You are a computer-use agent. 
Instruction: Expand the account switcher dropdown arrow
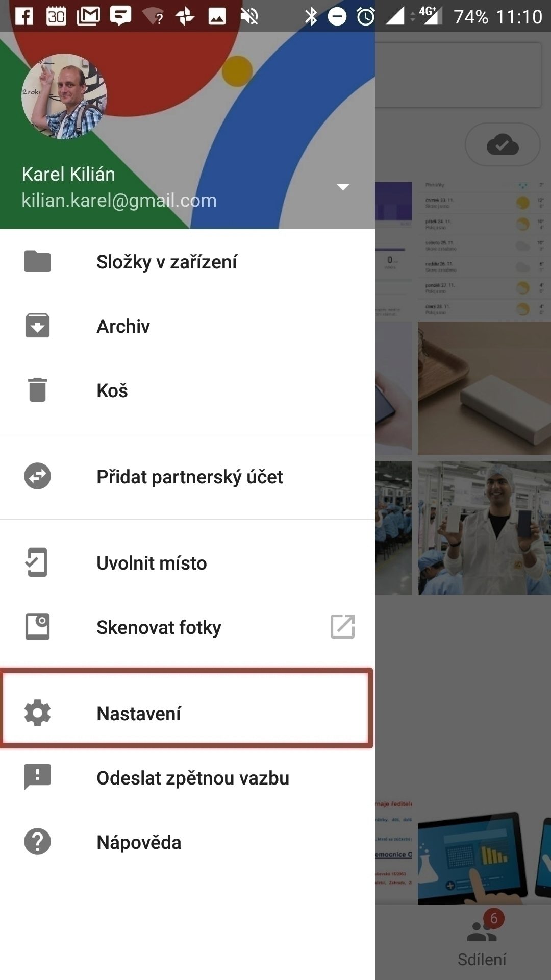coord(343,187)
